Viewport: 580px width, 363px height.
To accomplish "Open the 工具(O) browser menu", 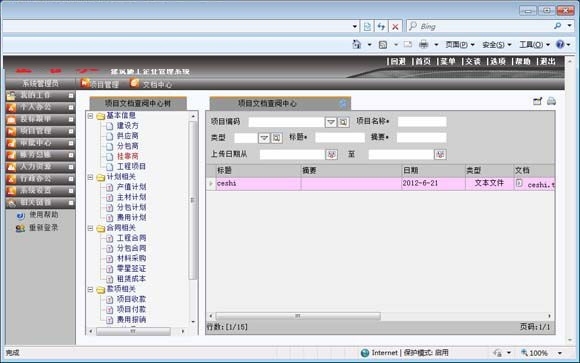I will point(534,45).
